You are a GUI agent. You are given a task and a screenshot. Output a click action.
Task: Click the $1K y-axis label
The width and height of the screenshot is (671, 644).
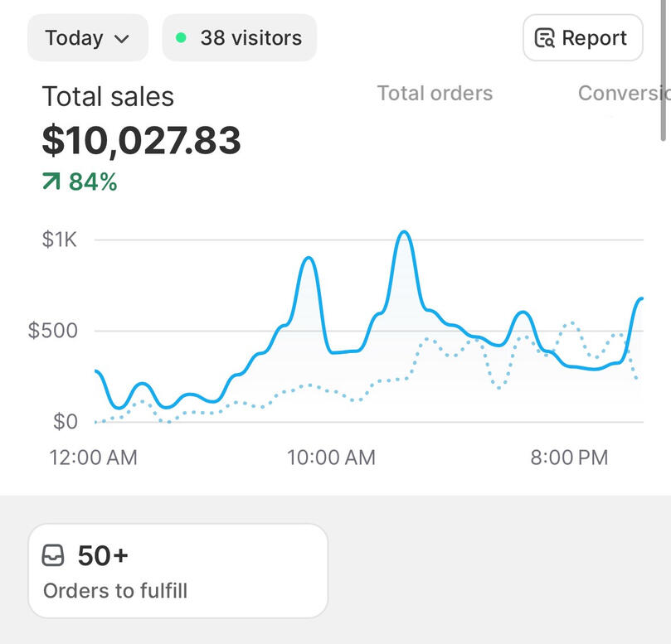60,240
